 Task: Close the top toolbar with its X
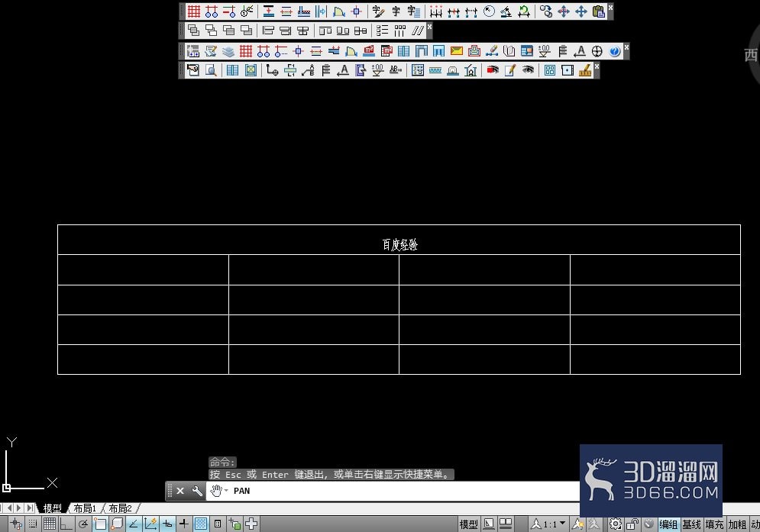[611, 8]
